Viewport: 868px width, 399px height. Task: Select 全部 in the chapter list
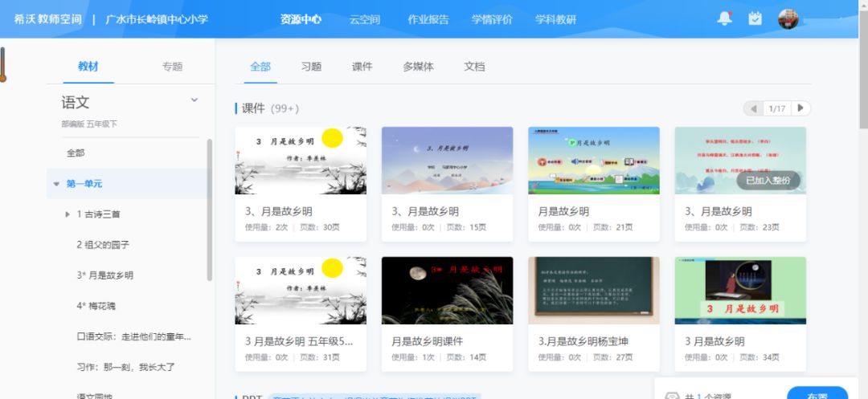click(x=76, y=153)
